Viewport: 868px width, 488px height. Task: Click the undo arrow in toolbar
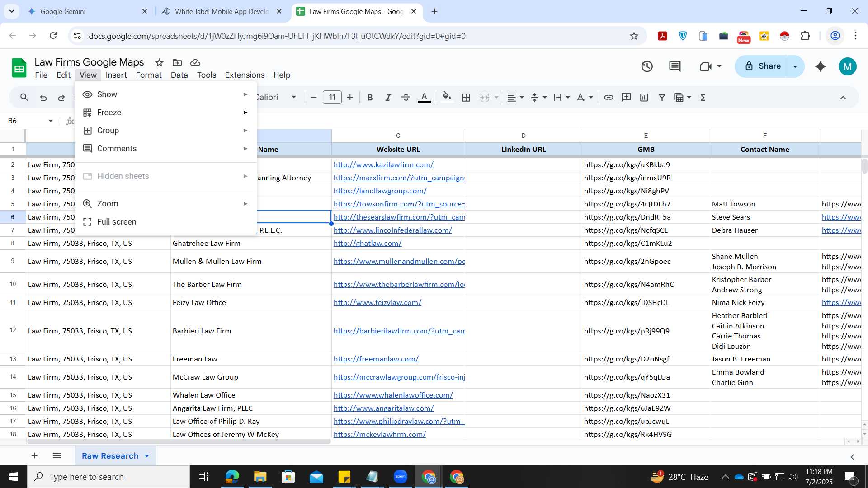pyautogui.click(x=43, y=97)
